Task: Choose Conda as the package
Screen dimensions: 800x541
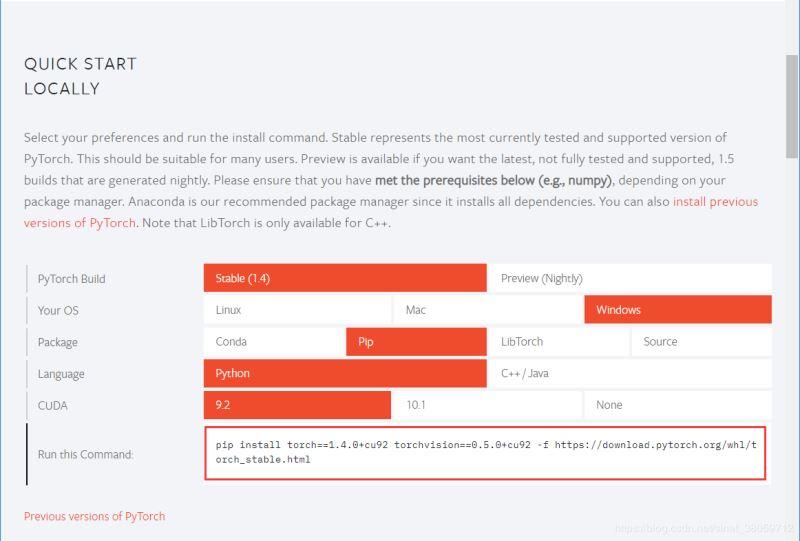Action: pos(273,342)
